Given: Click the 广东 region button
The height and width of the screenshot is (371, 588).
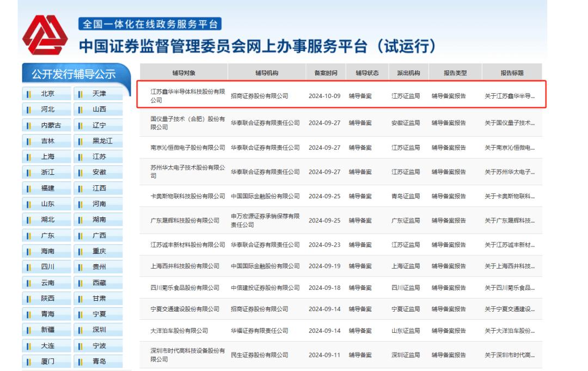Looking at the screenshot, I should pos(47,236).
